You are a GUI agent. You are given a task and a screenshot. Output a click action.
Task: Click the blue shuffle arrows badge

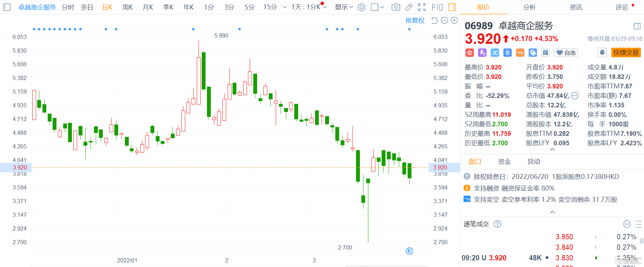[495, 53]
